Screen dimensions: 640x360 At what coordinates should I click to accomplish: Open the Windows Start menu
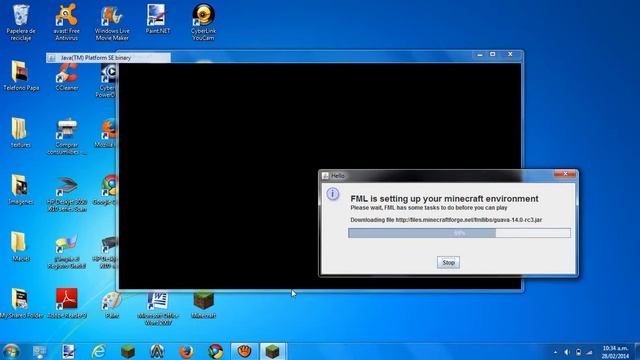pyautogui.click(x=11, y=351)
